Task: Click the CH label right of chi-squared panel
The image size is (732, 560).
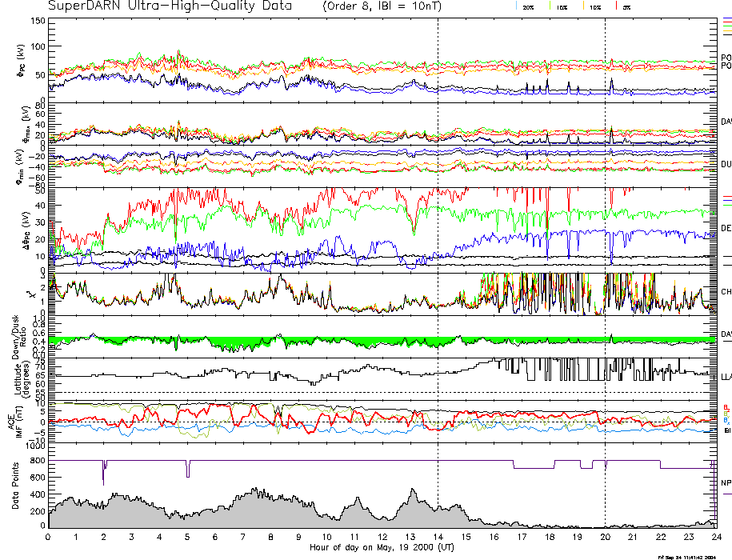Action: 726,292
